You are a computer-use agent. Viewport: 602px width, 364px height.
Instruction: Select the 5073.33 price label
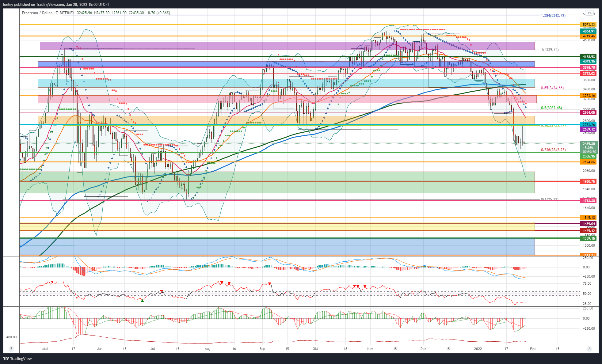click(589, 25)
